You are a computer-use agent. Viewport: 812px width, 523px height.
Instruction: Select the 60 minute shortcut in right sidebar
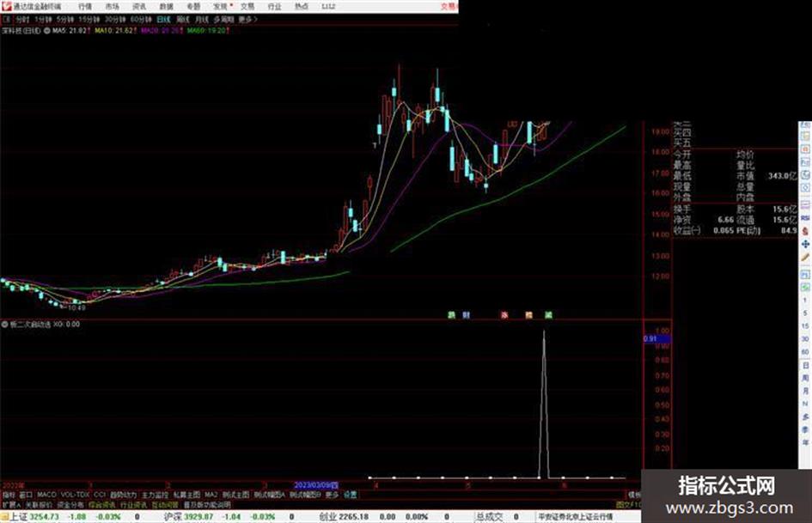[x=805, y=352]
